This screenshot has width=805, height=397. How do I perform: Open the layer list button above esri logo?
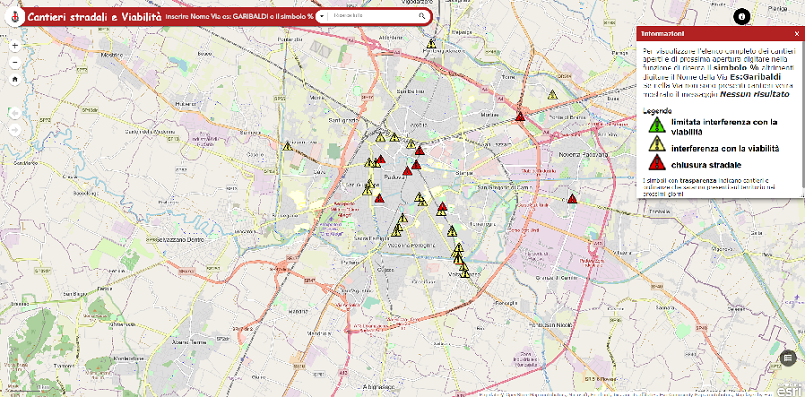click(788, 358)
